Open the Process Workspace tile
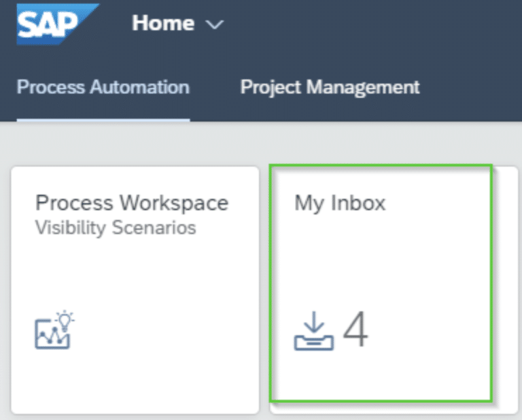522x420 pixels. [x=135, y=290]
